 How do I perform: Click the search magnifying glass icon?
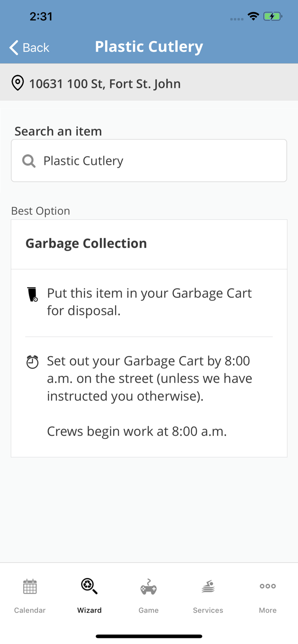point(28,161)
